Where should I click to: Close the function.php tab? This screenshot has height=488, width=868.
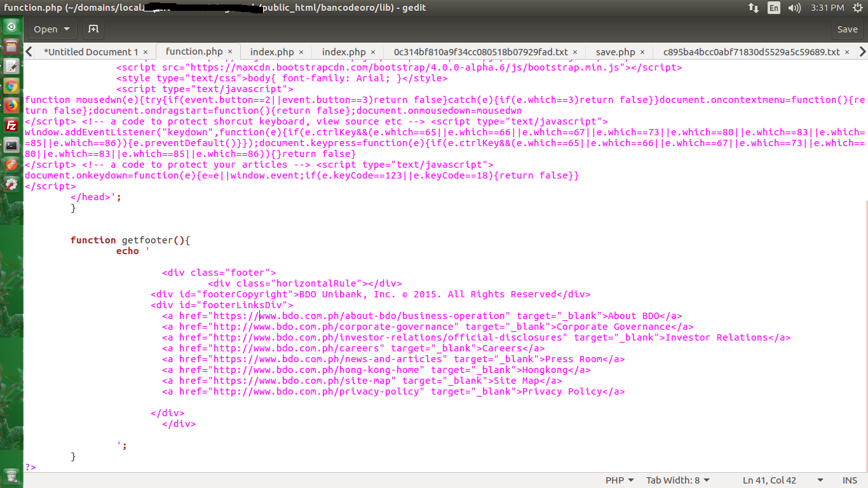[x=230, y=52]
